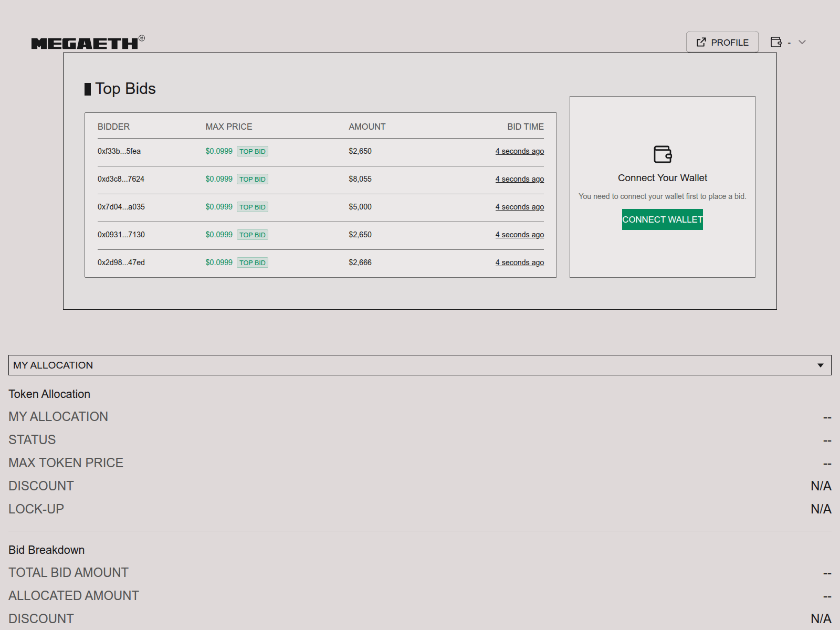Click the bidder link 0xf33b...5fea
The height and width of the screenshot is (630, 840).
(x=119, y=151)
